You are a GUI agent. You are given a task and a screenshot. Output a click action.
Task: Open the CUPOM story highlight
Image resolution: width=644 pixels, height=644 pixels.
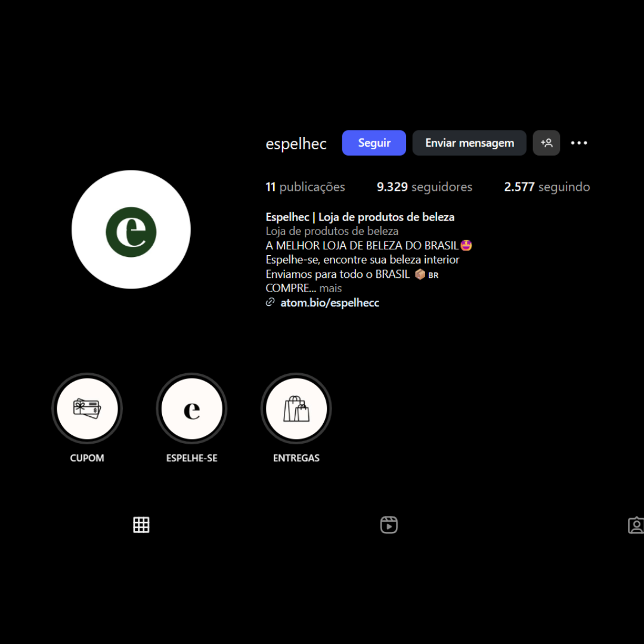pos(87,409)
